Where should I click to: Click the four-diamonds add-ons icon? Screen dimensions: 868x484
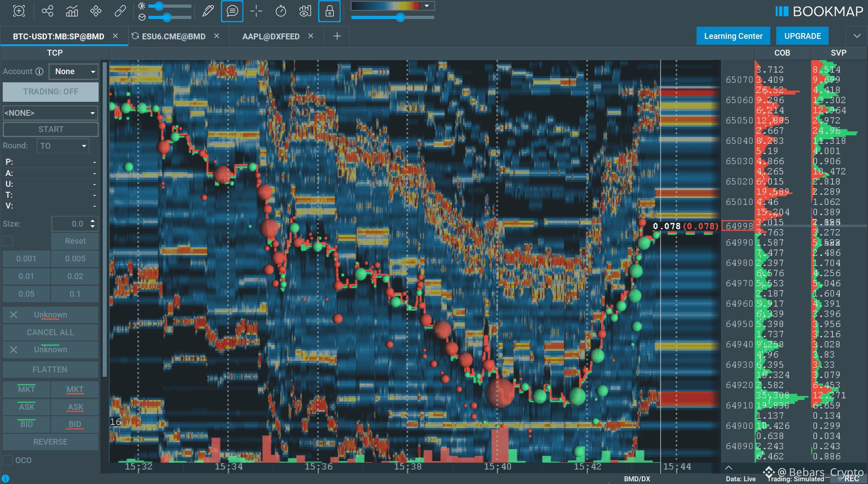coord(96,11)
